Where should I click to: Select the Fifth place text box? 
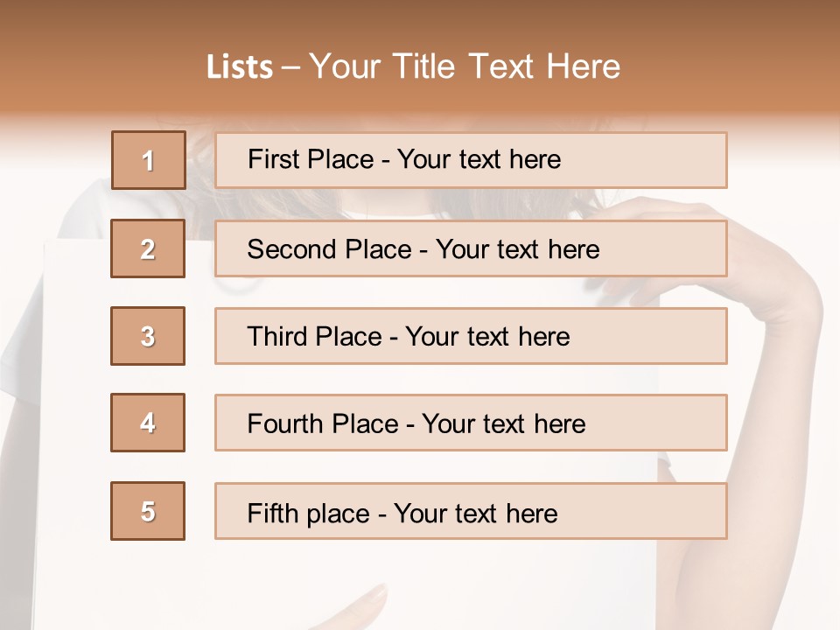tap(471, 511)
